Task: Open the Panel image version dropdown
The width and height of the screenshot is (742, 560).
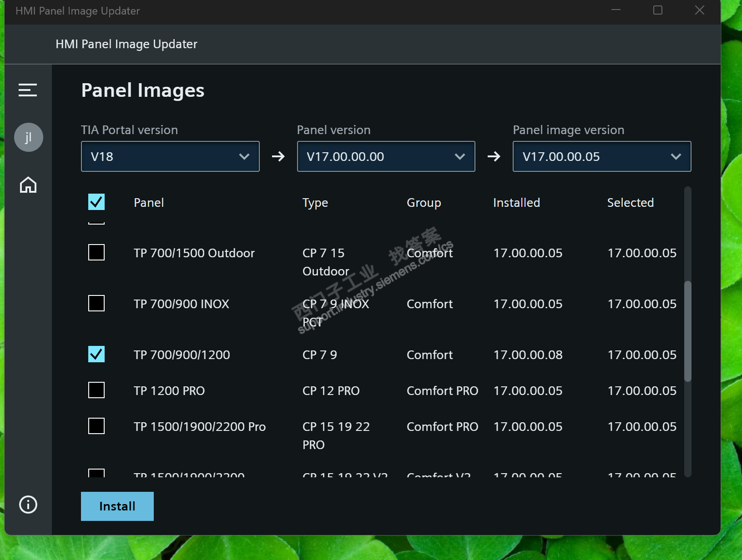Action: (601, 156)
